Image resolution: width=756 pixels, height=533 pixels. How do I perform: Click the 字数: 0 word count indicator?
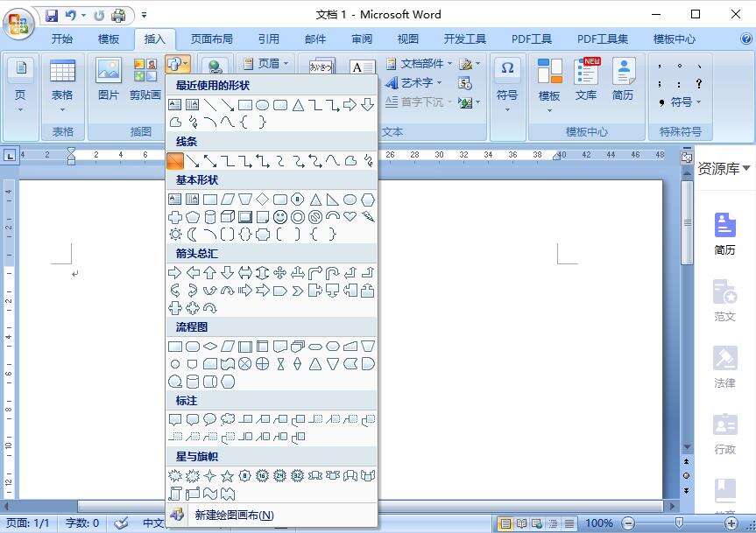(x=82, y=522)
